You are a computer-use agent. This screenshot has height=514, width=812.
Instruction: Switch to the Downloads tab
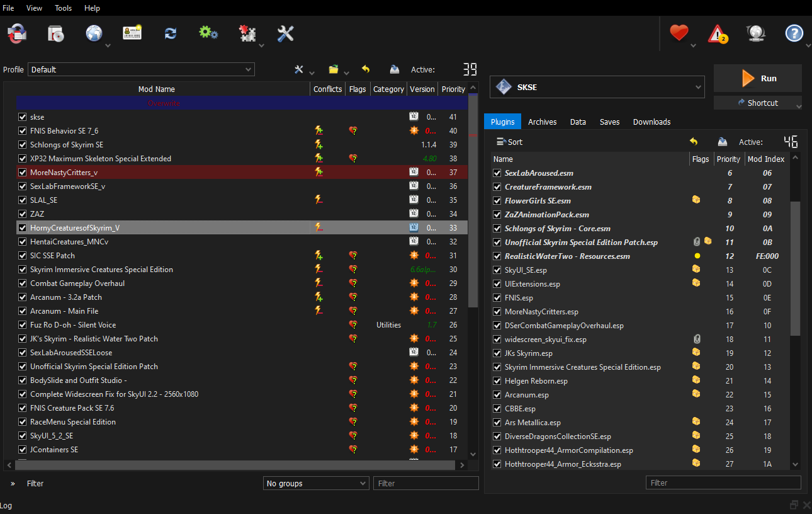tap(651, 122)
